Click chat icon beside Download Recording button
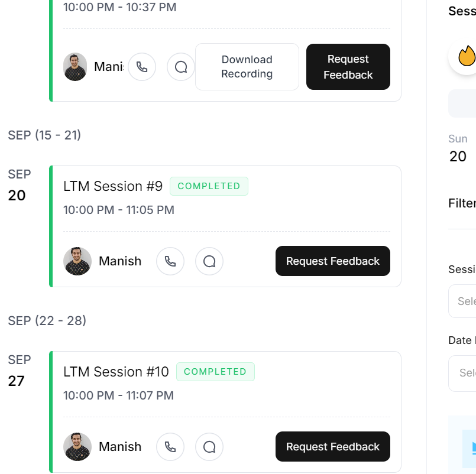 (x=181, y=67)
